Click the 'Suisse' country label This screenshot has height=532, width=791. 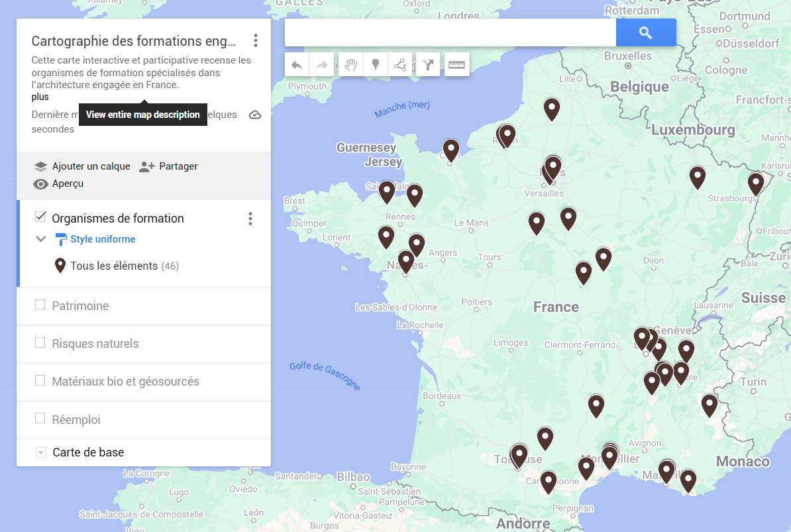pos(764,298)
